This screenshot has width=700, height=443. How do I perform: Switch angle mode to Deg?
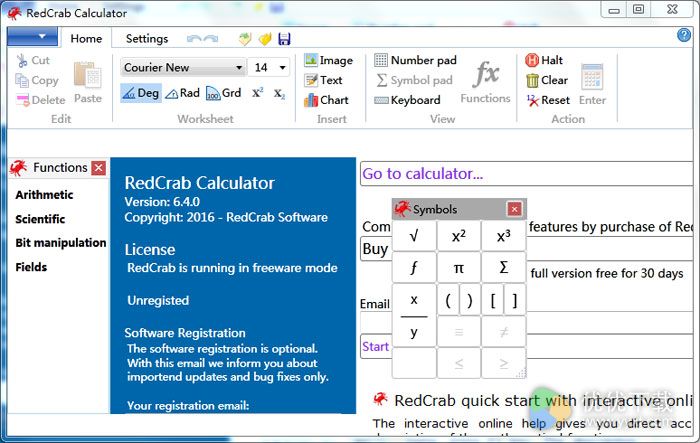coord(141,93)
